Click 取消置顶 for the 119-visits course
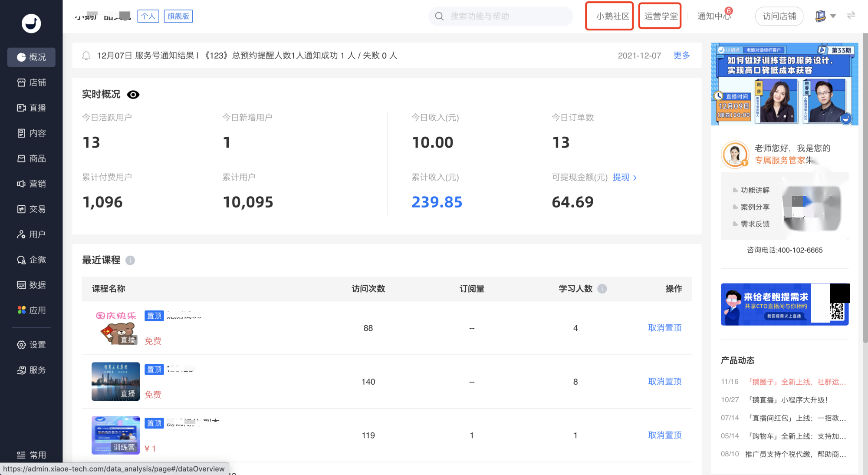The image size is (868, 475). coord(664,435)
